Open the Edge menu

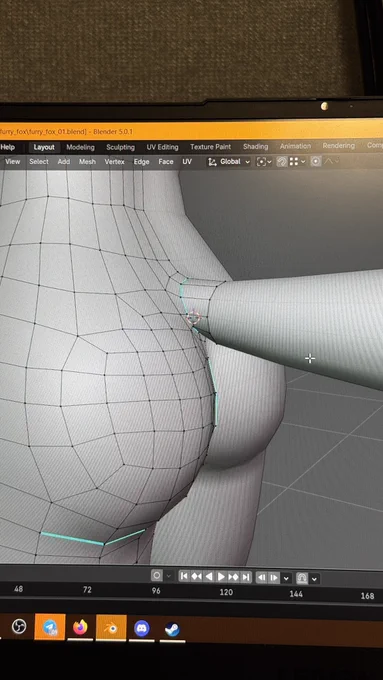(x=141, y=161)
